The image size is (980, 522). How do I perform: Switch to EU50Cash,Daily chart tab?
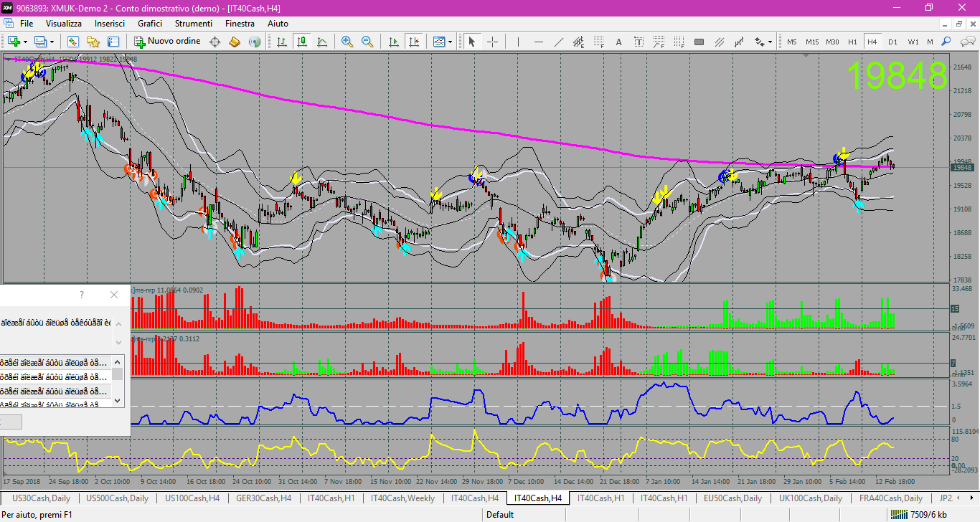[732, 498]
